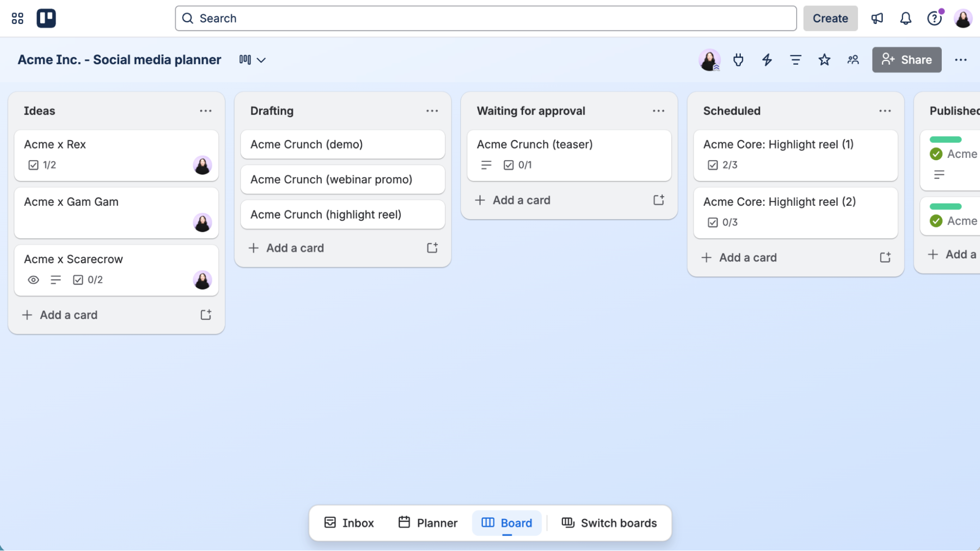Add a card to the Drafting list
This screenshot has height=551, width=980.
pyautogui.click(x=286, y=248)
